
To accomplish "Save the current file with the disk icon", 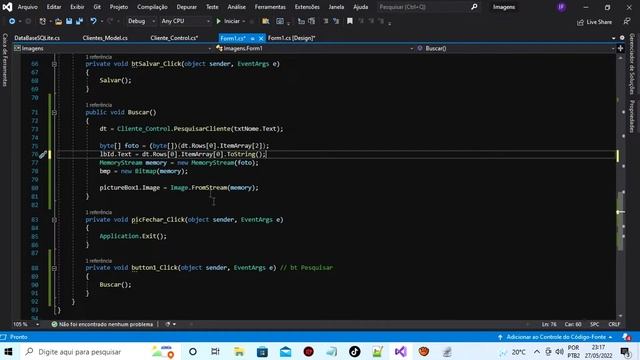I will pyautogui.click(x=69, y=21).
